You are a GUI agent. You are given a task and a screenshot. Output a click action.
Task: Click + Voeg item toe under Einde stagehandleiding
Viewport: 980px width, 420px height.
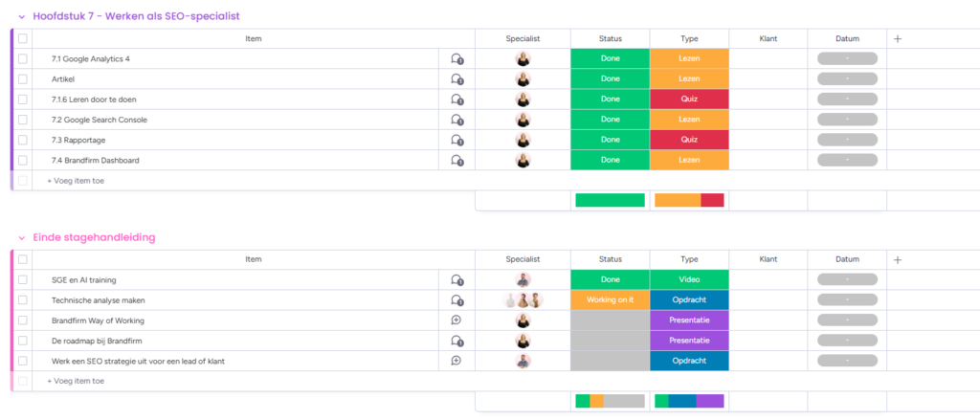(76, 381)
